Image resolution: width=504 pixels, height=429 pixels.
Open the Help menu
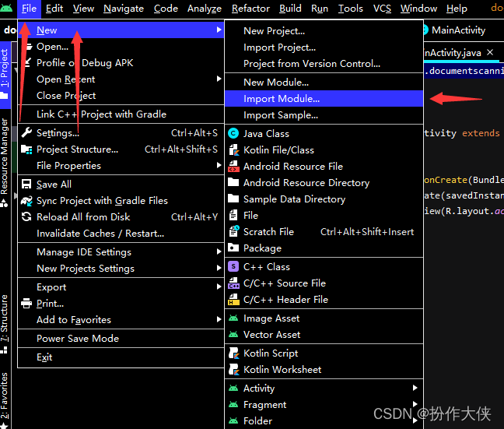click(457, 9)
